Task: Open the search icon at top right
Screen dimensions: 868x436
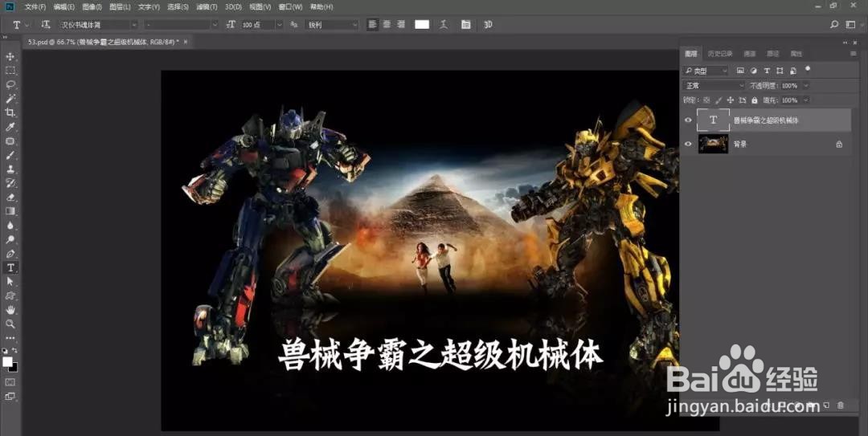Action: tap(834, 24)
